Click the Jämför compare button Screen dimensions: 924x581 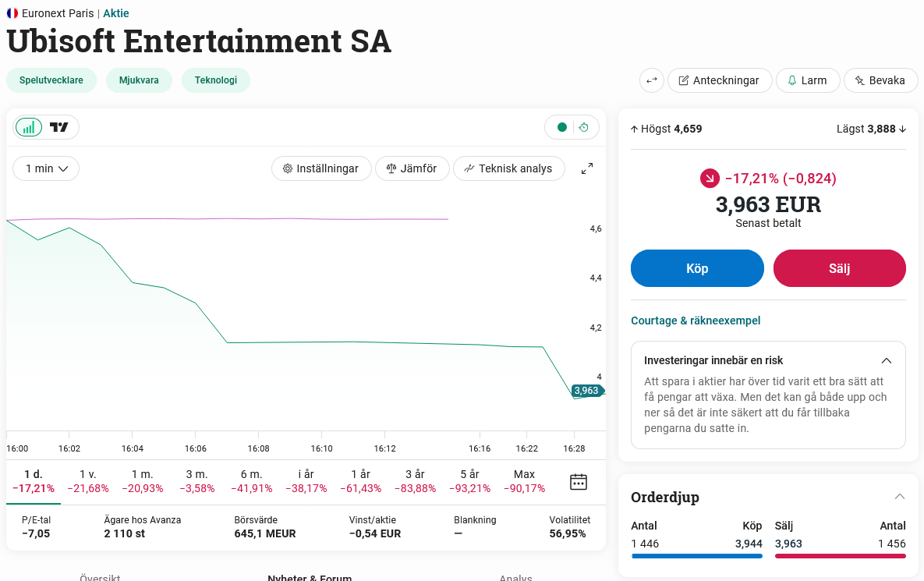coord(412,168)
